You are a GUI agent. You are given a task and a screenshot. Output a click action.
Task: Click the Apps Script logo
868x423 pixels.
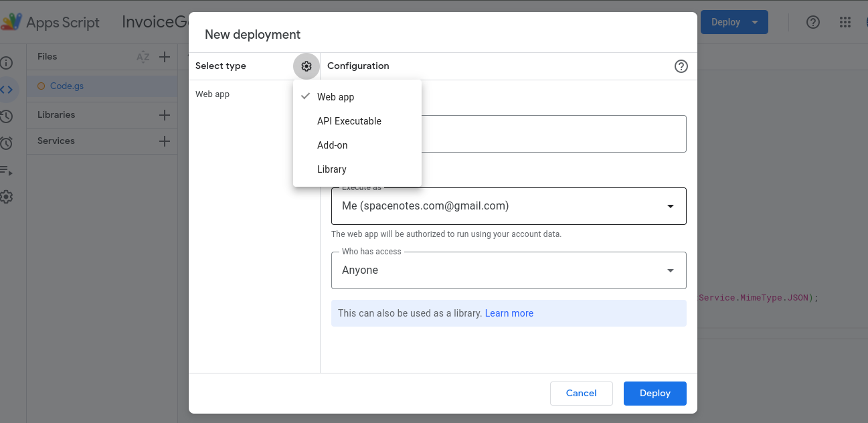point(11,22)
